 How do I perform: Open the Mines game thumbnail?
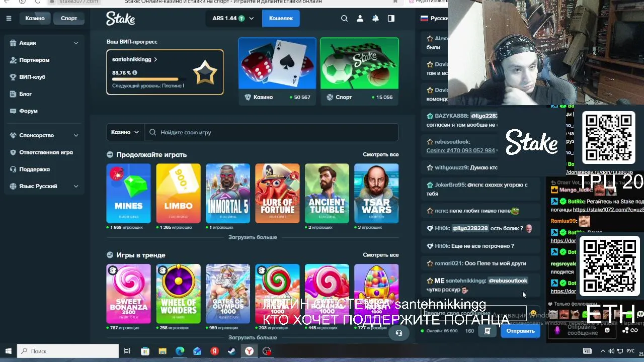(128, 193)
